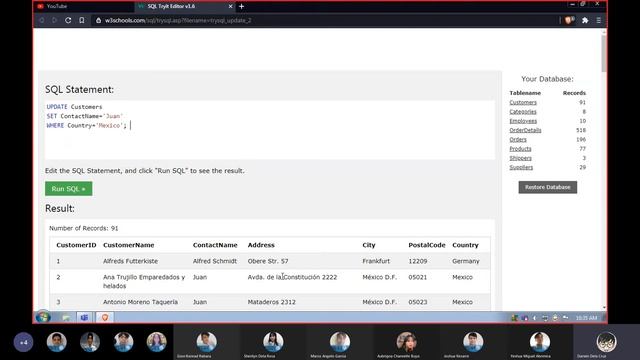This screenshot has width=640, height=360.
Task: Click the taskbar clock showing 10:35 AM
Action: [586, 318]
